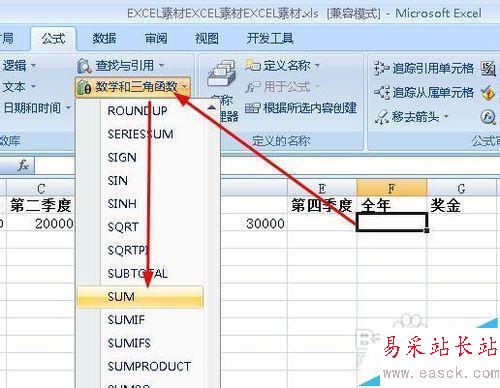Click the Show Formulas icon
Screen dimensions: 500x388
(488, 68)
